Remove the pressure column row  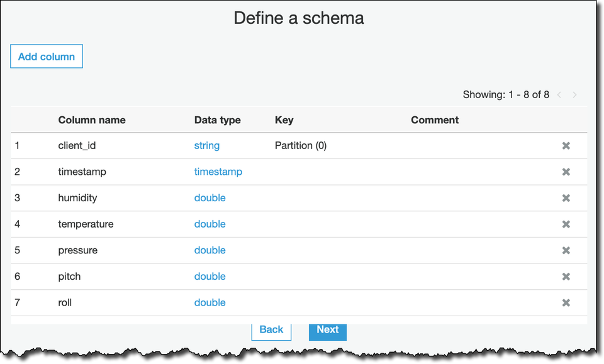(566, 251)
